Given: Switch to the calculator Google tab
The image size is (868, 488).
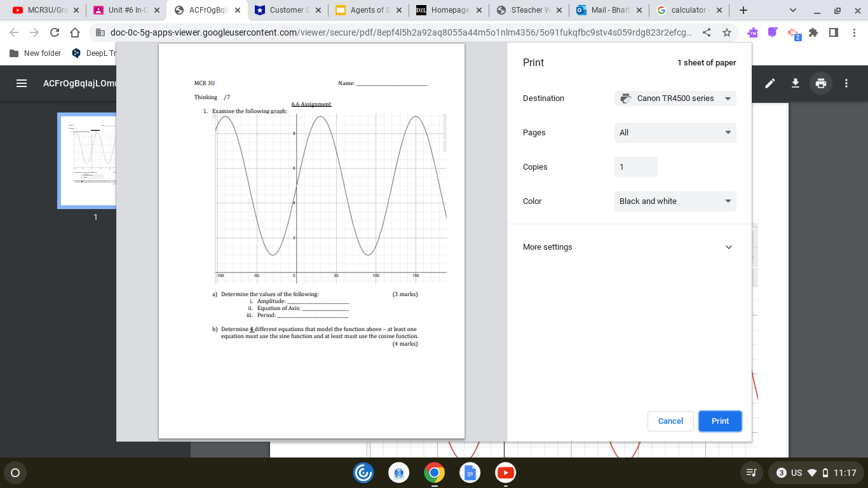Looking at the screenshot, I should point(690,10).
